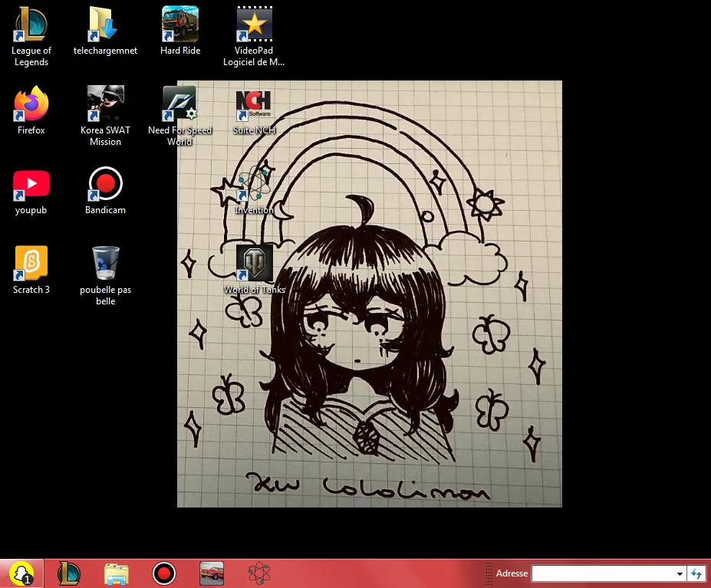Open the red car game taskbar icon
Screen dimensions: 711x588
tap(211, 573)
